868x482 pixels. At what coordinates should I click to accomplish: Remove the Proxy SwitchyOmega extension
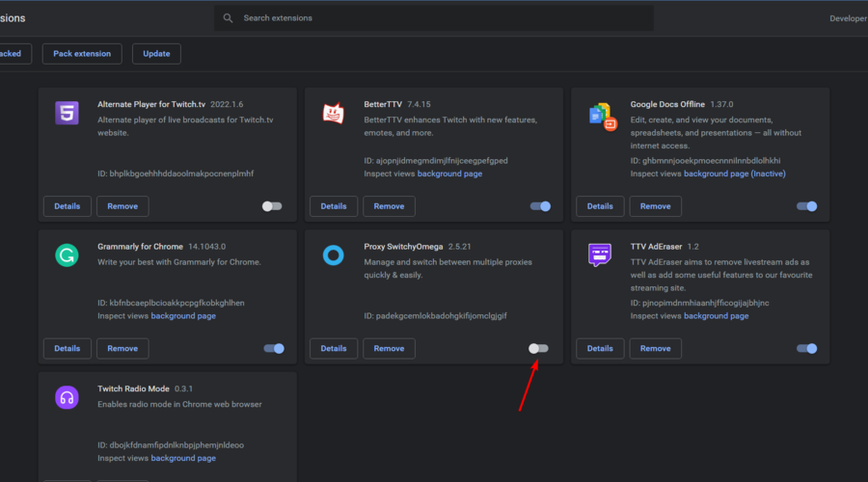[x=389, y=348]
